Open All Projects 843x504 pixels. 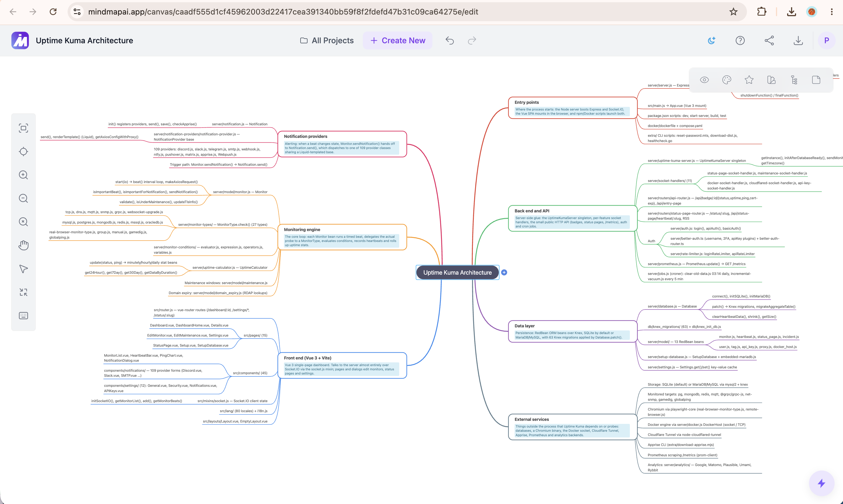(x=327, y=40)
